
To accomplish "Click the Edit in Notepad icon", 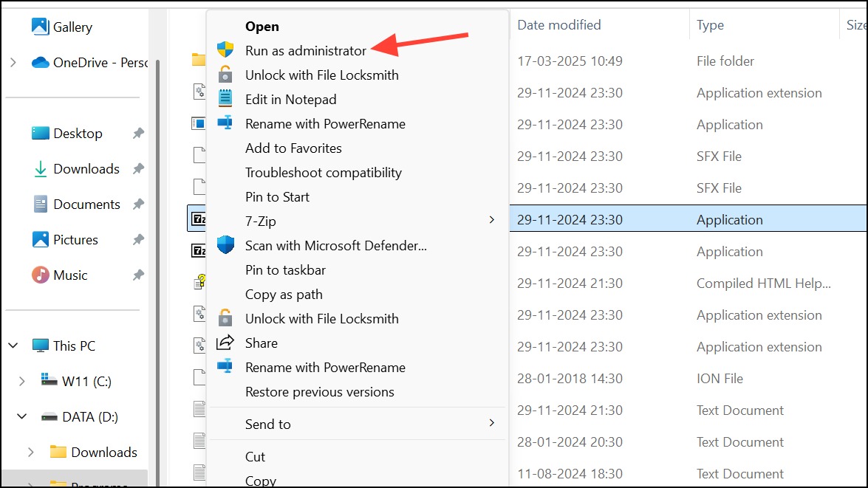I will coord(225,99).
